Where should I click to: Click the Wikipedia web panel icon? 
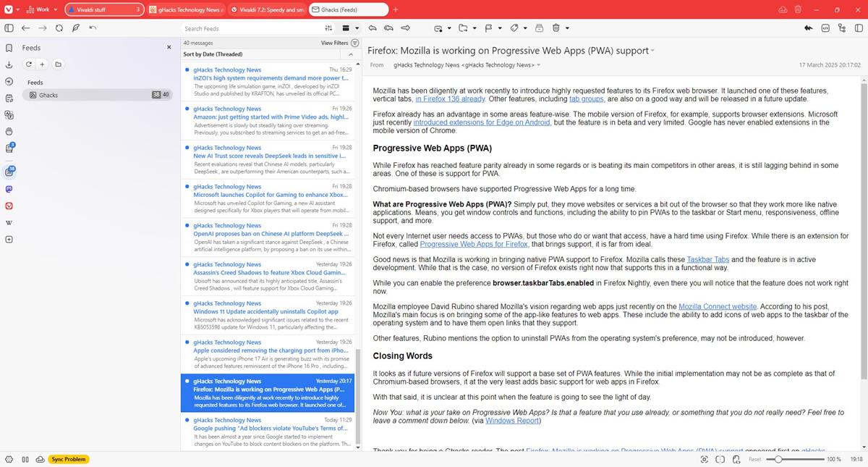click(x=9, y=222)
